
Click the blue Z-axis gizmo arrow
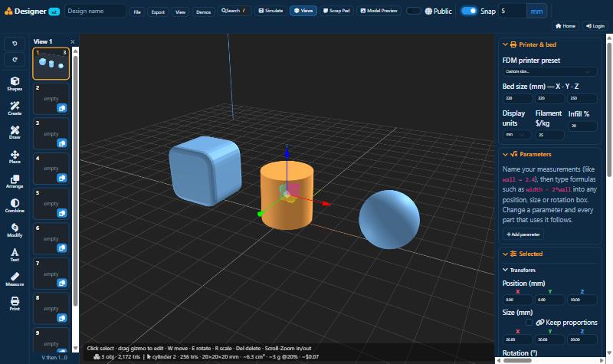[287, 152]
